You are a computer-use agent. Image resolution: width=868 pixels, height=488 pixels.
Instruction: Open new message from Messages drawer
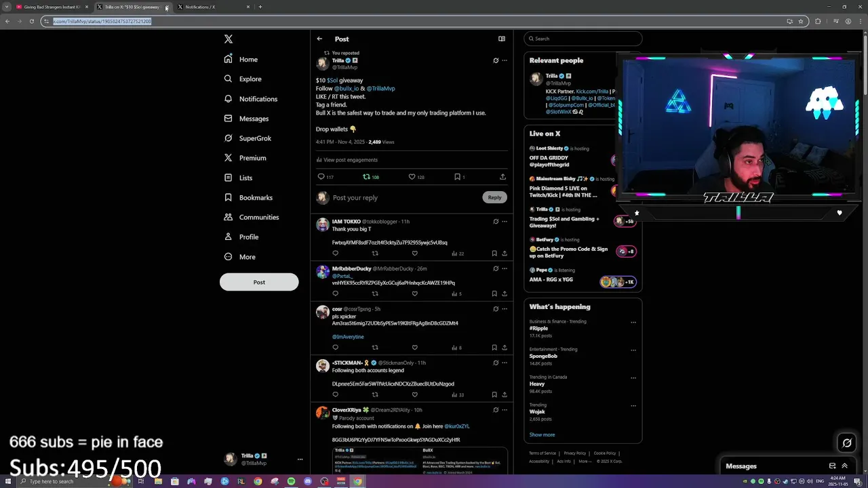tap(832, 466)
